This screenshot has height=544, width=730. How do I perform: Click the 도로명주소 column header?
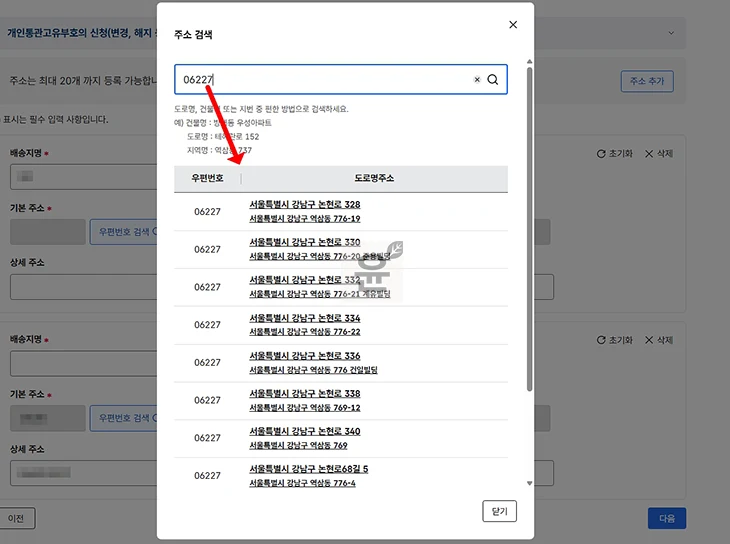[x=374, y=178]
